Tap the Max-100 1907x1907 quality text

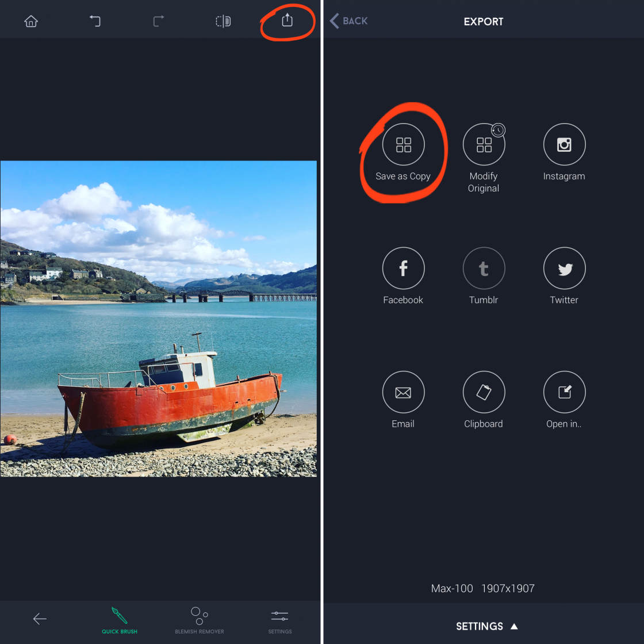[x=482, y=588]
